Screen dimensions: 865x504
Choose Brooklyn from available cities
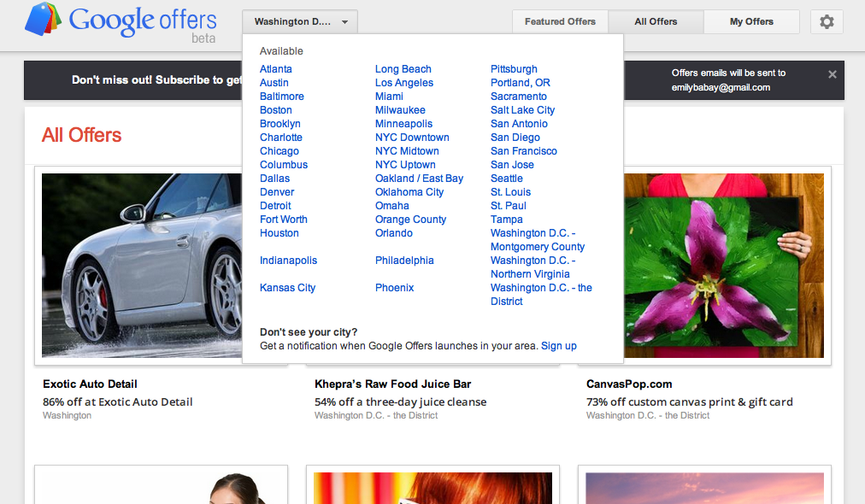coord(280,124)
